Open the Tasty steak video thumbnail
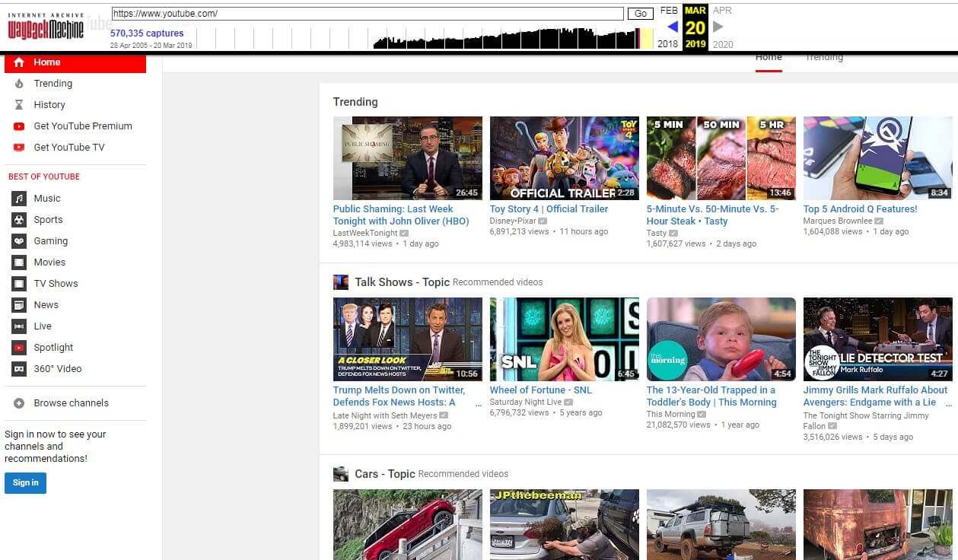958x560 pixels. 721,158
